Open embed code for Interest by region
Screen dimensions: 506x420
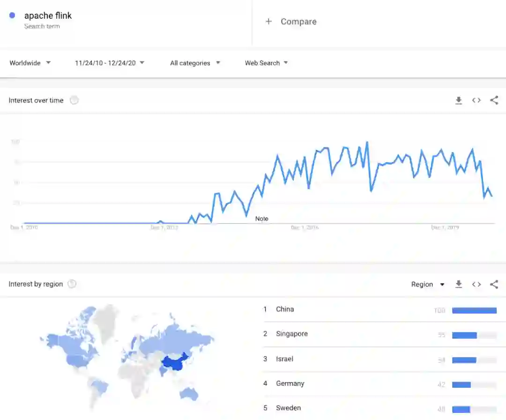[476, 284]
